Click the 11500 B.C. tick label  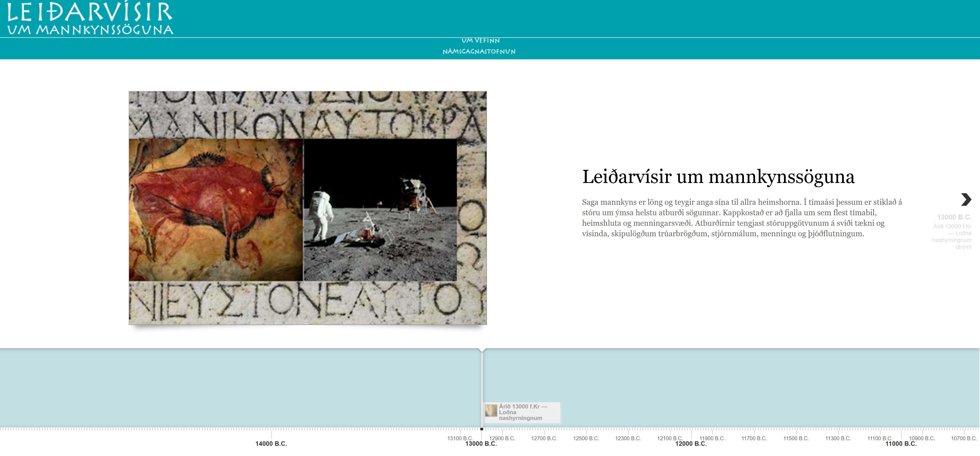point(796,438)
